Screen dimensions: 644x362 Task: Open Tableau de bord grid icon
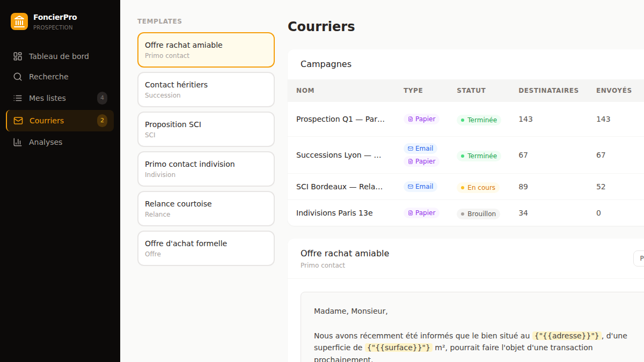pos(18,56)
